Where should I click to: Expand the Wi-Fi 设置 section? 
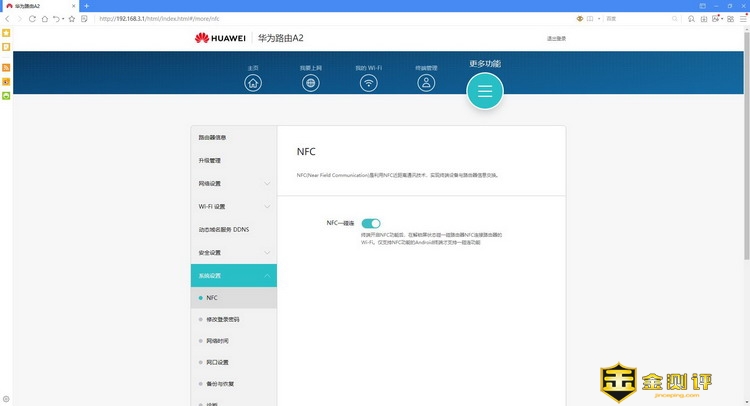click(233, 206)
